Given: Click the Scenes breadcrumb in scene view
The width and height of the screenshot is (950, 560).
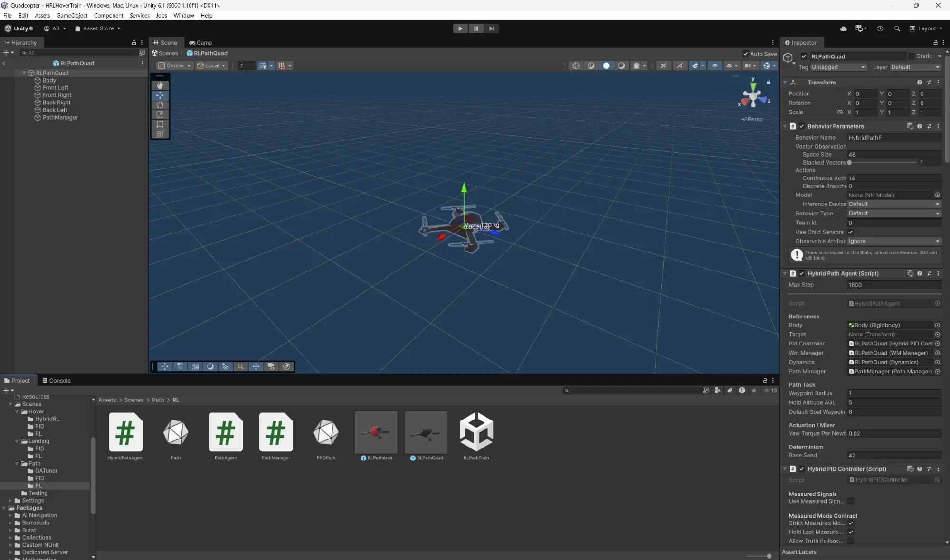Looking at the screenshot, I should (x=165, y=53).
